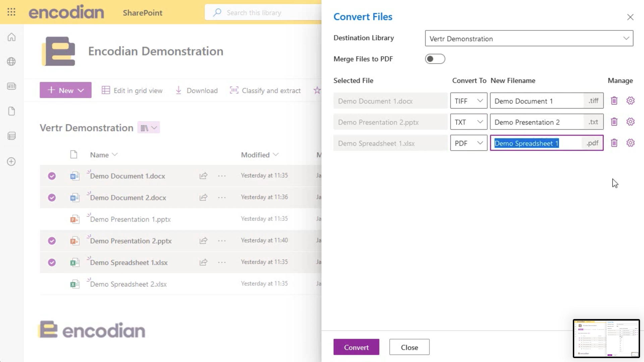Open more actions for Demo Presentation 2.pptx
This screenshot has width=644, height=362.
click(222, 241)
